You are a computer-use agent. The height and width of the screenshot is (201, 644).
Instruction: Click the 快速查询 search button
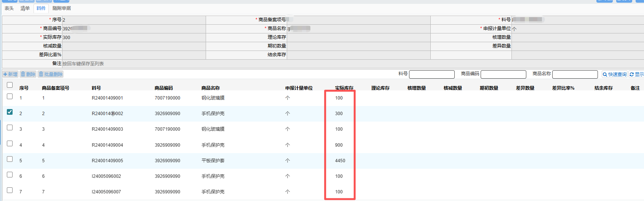[614, 74]
